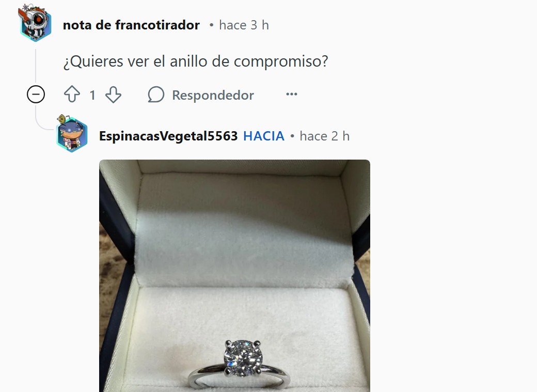Click the diamond on the ring image
537x392 pixels.
pos(243,357)
